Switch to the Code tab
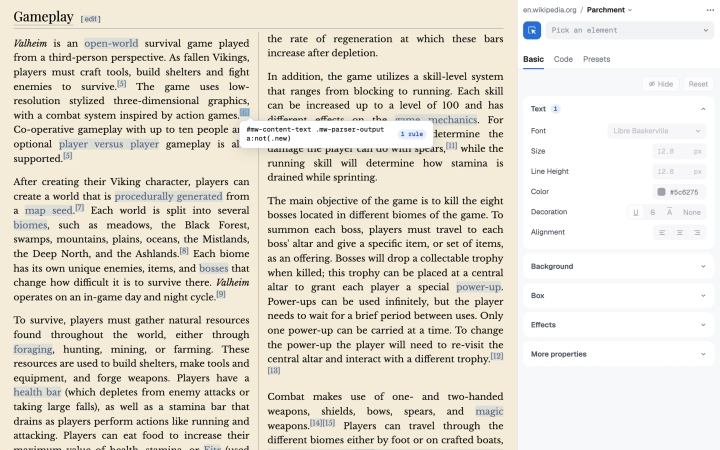The height and width of the screenshot is (450, 720). [x=563, y=59]
